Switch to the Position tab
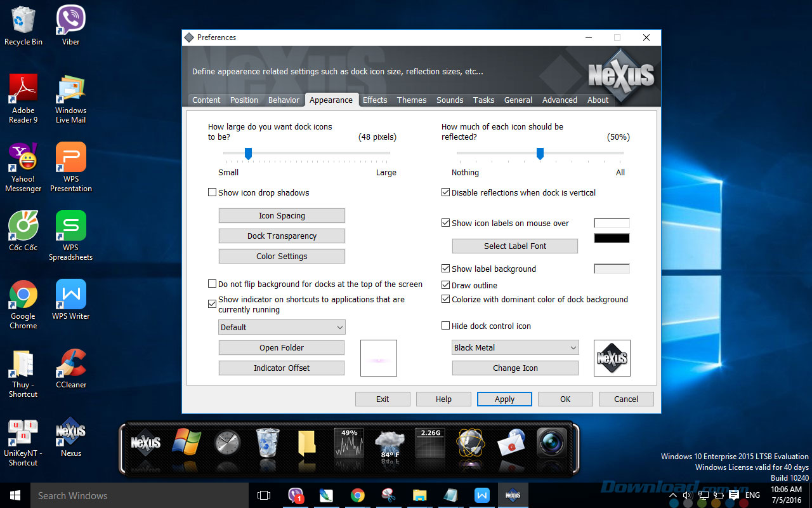 244,100
